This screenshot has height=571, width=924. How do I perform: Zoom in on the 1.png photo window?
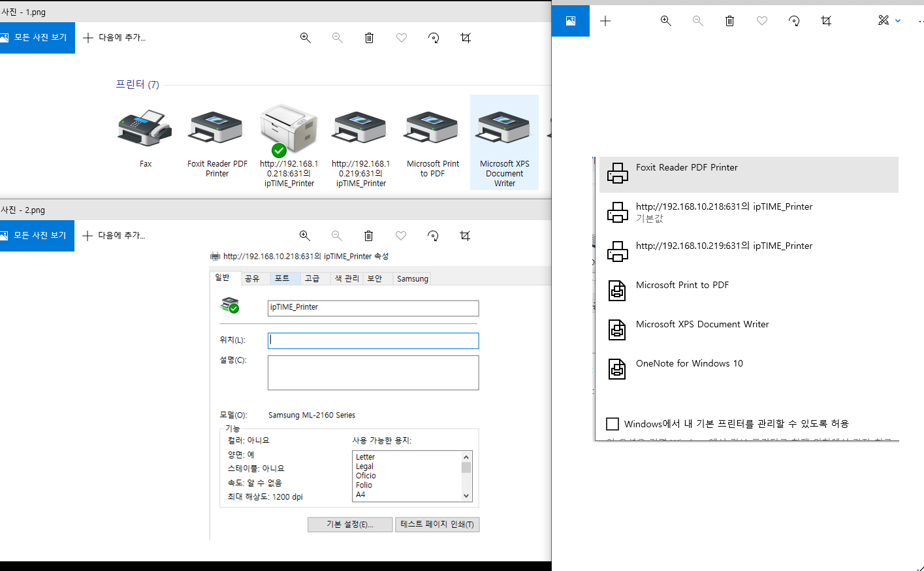point(305,38)
